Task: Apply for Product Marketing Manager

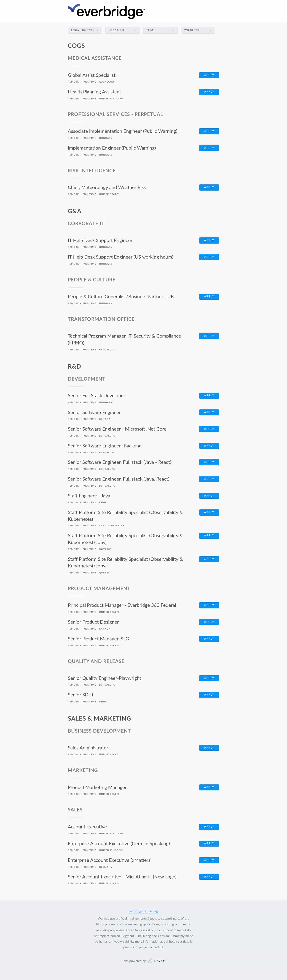Action: tap(209, 787)
